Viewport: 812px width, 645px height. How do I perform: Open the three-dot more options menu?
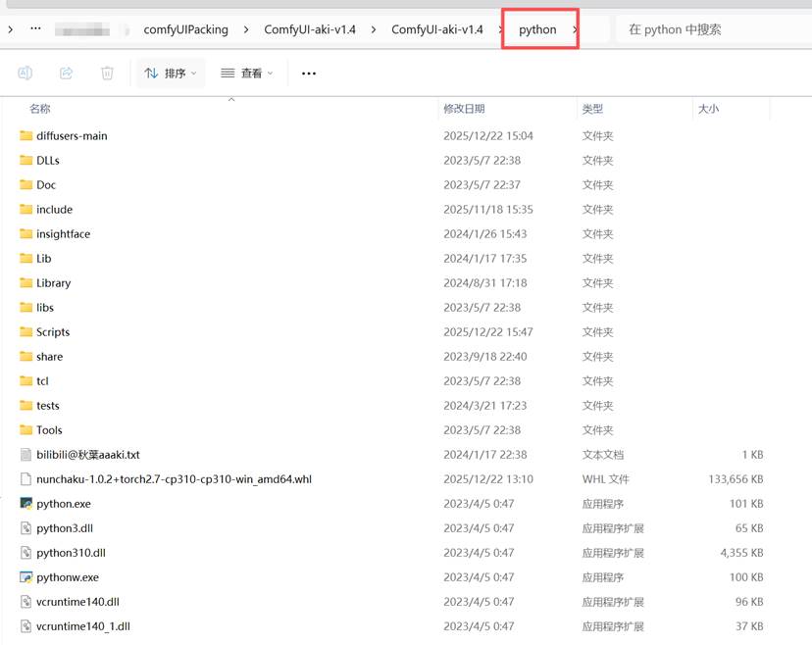click(309, 74)
